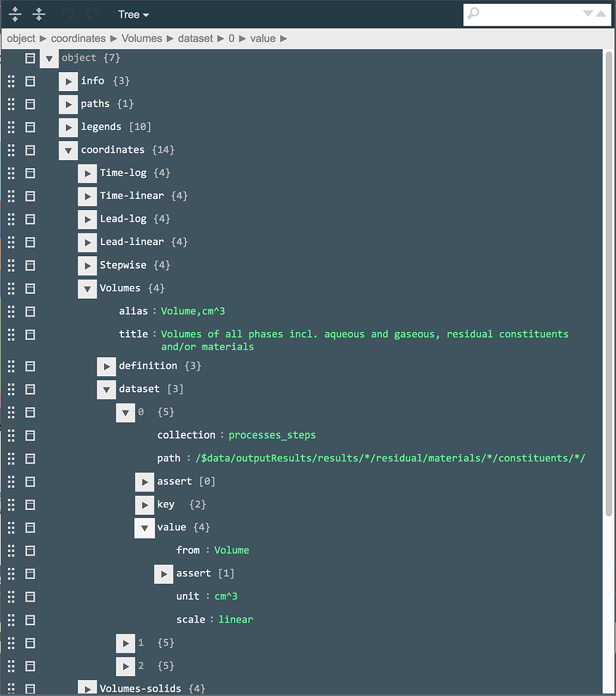Expand the info node

tap(68, 81)
